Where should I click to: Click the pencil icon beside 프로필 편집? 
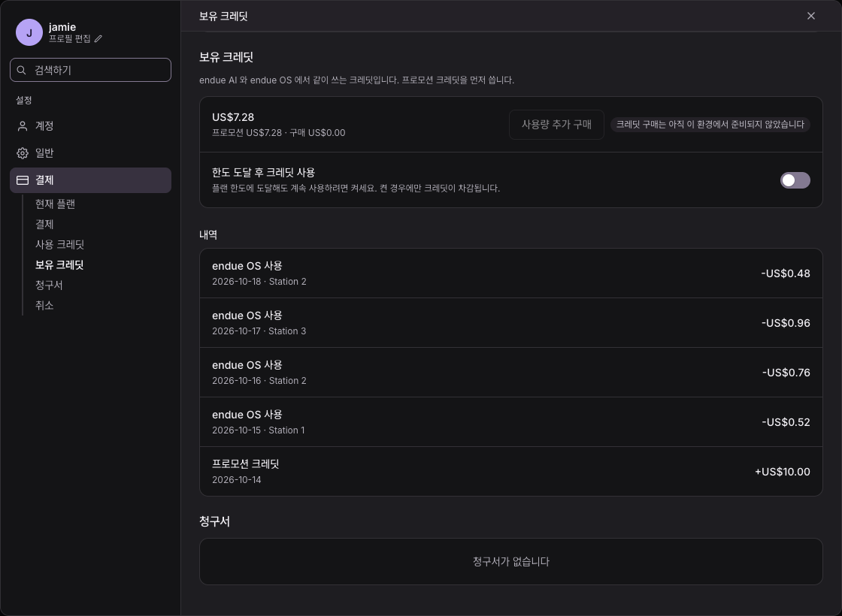tap(98, 38)
